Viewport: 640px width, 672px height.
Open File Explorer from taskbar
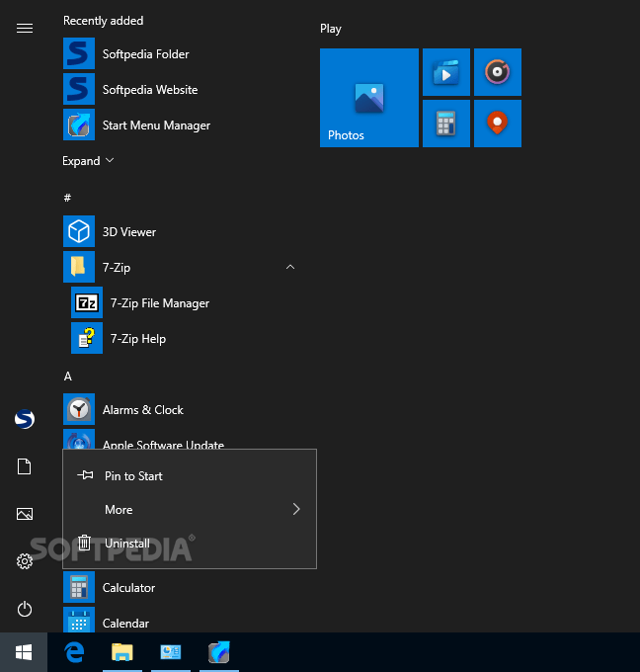coord(122,652)
